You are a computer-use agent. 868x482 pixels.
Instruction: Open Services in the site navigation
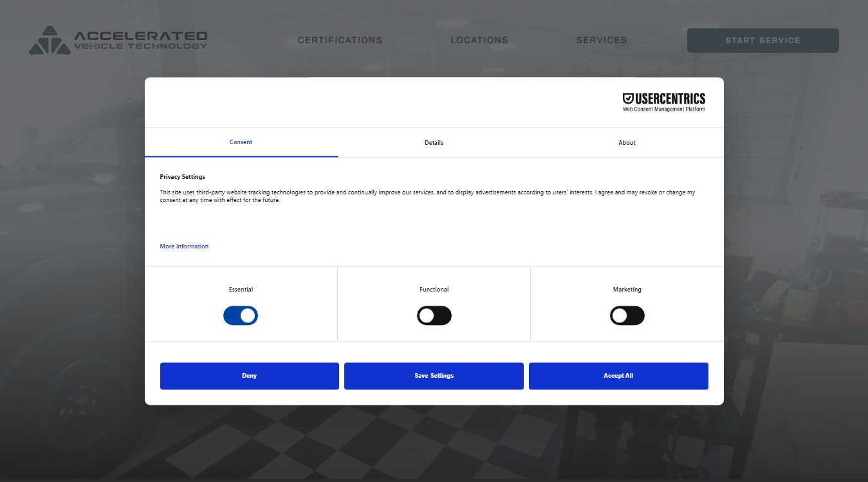[602, 40]
